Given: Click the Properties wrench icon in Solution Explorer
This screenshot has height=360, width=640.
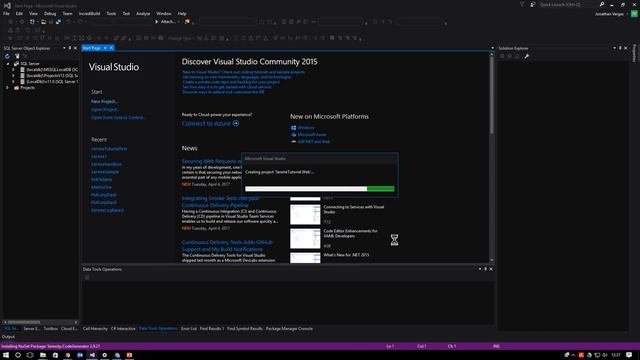Looking at the screenshot, I should click(527, 56).
